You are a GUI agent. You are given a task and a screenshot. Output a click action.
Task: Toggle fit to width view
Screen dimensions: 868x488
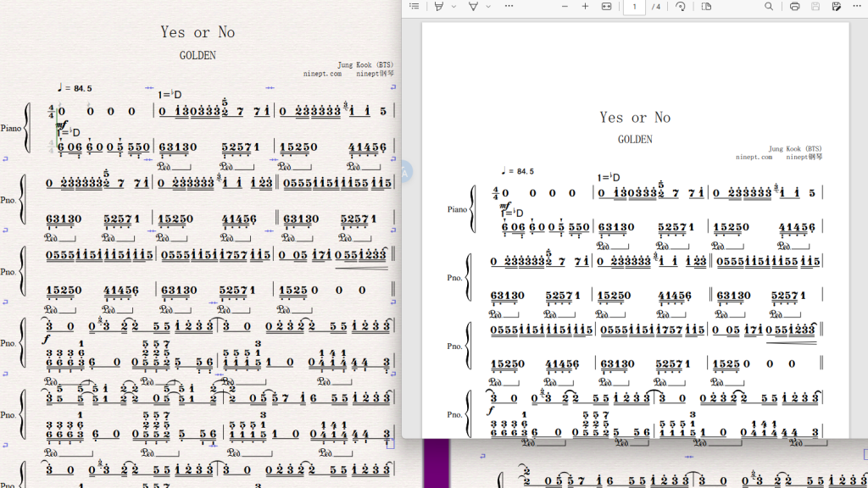[x=607, y=7]
